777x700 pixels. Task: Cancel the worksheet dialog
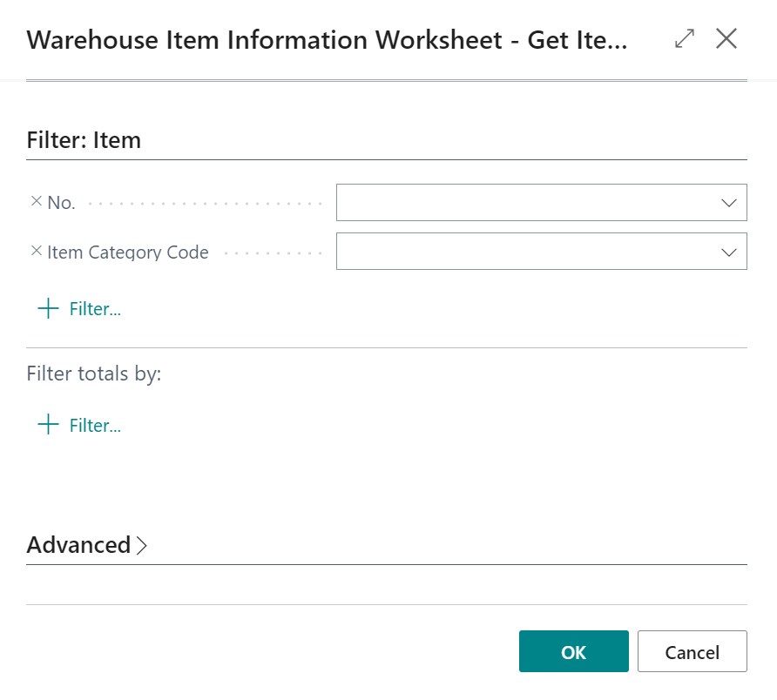[x=693, y=651]
